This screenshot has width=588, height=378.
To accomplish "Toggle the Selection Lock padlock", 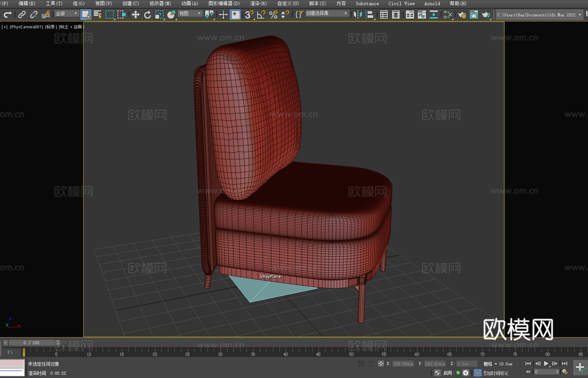I will pyautogui.click(x=371, y=364).
